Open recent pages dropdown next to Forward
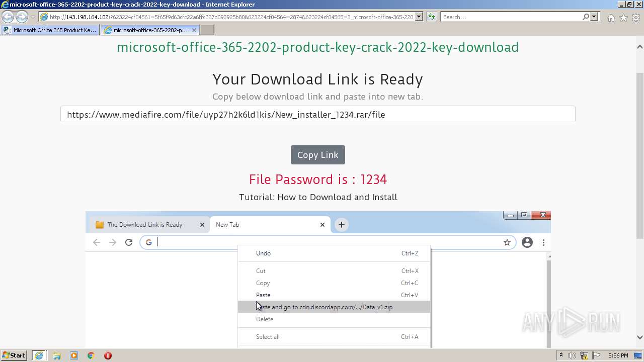 click(x=33, y=17)
